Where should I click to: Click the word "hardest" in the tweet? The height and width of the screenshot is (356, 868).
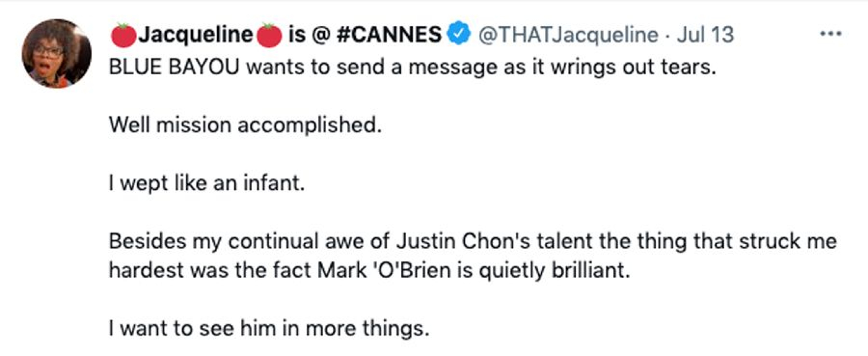pos(146,270)
